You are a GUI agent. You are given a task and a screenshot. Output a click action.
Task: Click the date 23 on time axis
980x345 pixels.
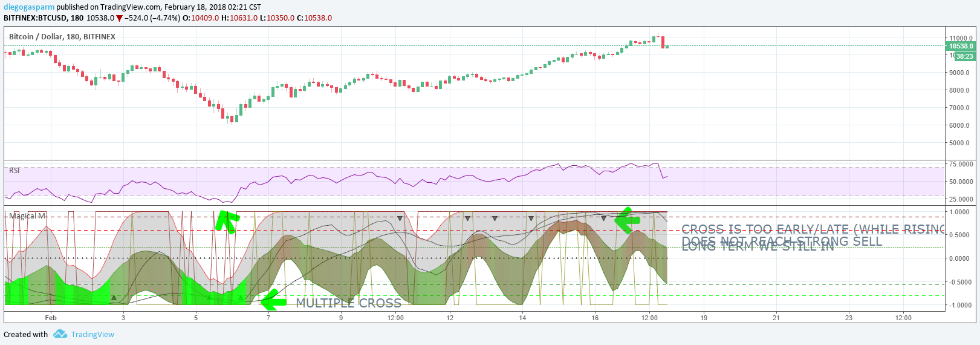pyautogui.click(x=849, y=318)
